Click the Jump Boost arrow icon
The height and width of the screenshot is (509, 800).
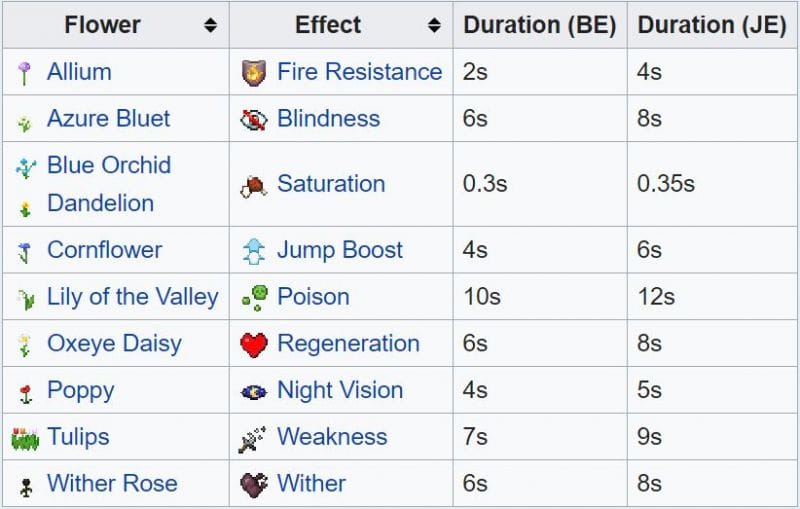coord(254,251)
